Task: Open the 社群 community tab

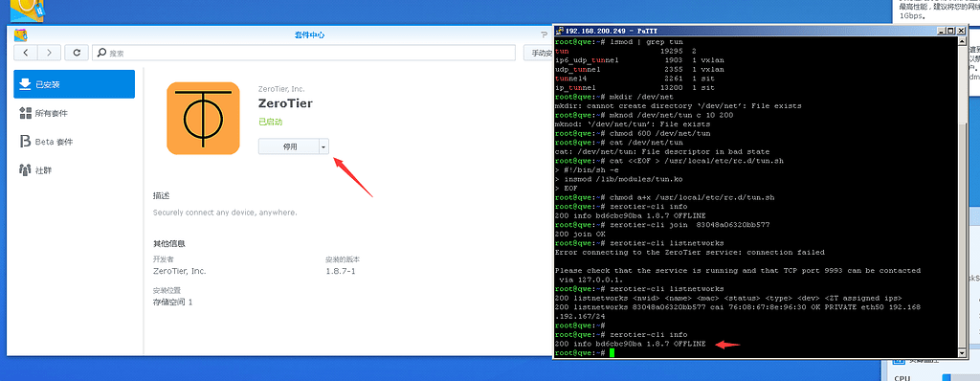Action: pyautogui.click(x=75, y=170)
